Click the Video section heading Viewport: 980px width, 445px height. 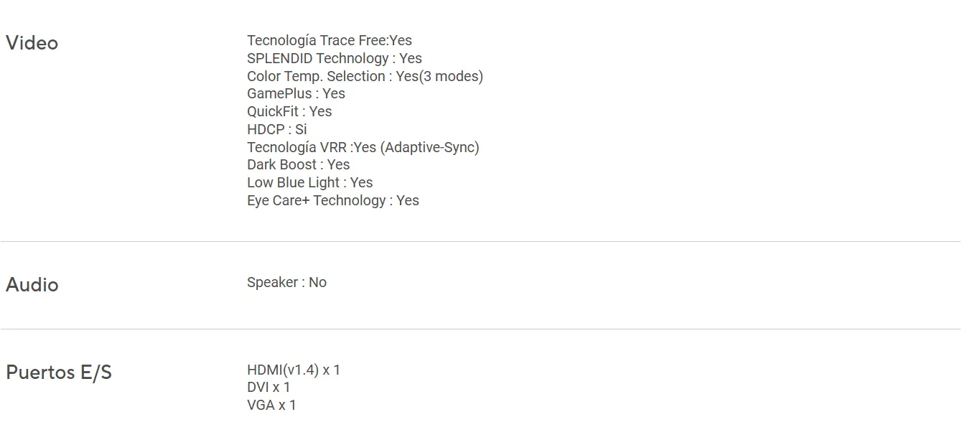pyautogui.click(x=32, y=43)
